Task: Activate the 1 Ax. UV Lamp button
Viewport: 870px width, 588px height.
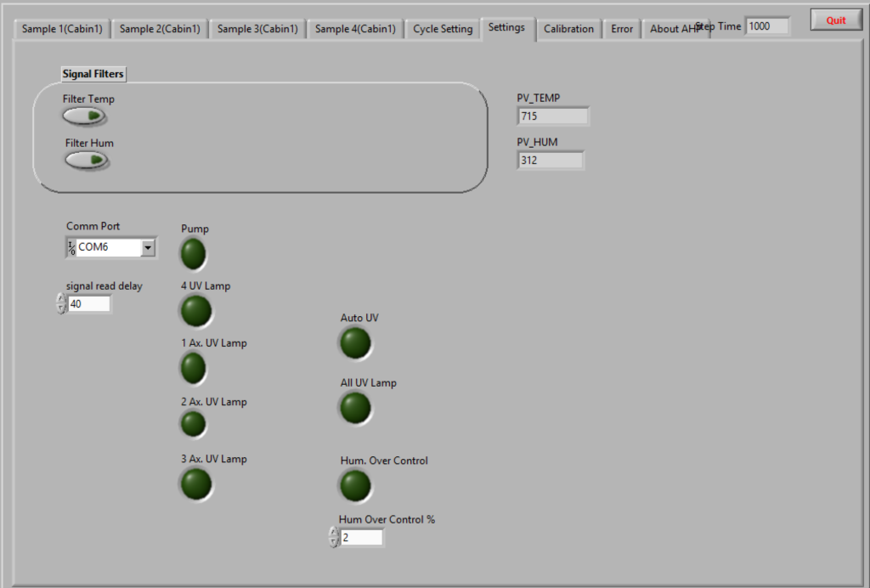Action: 193,368
